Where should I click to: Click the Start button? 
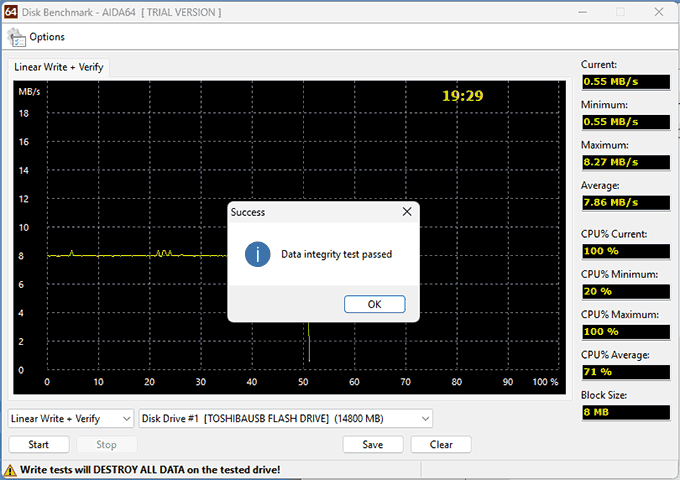click(x=38, y=445)
